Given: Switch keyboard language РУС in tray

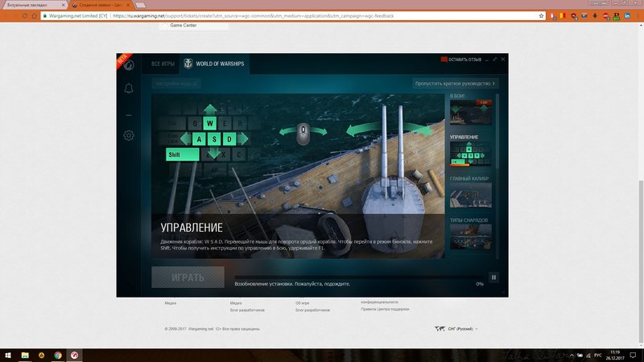Looking at the screenshot, I should (598, 356).
